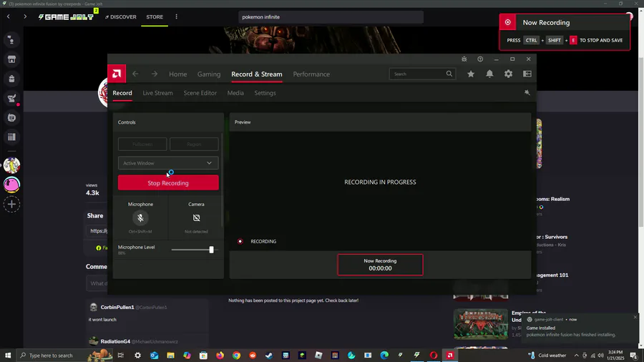This screenshot has width=644, height=362.
Task: Click the taskbar volume speaker icon
Action: [x=601, y=356]
